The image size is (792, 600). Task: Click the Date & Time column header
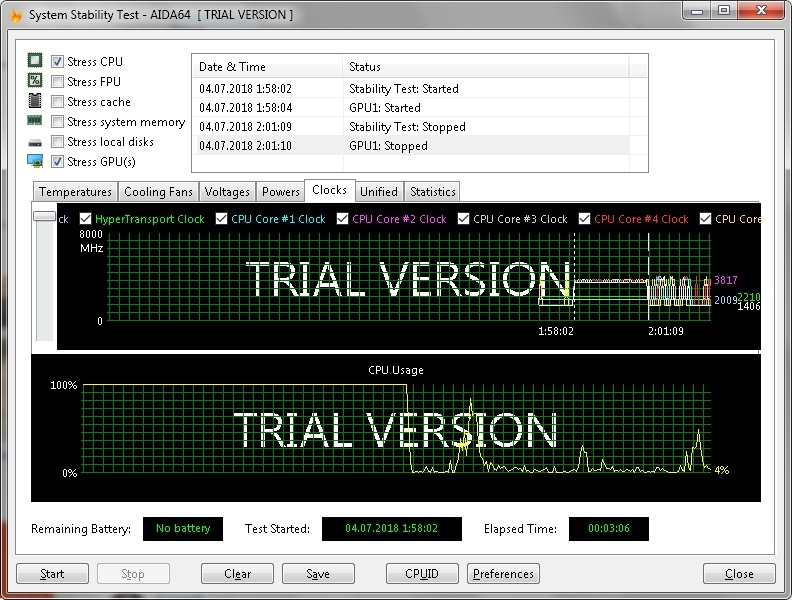[x=267, y=66]
